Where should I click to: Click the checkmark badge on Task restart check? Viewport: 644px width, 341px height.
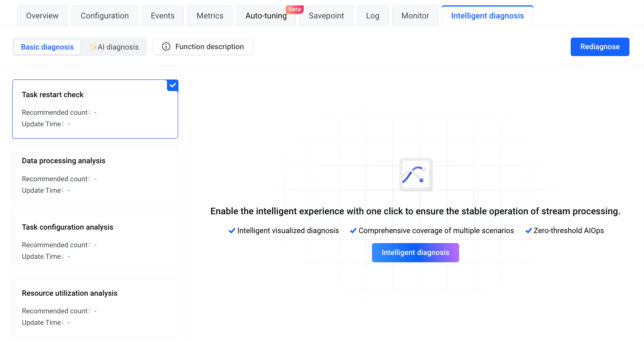point(173,85)
